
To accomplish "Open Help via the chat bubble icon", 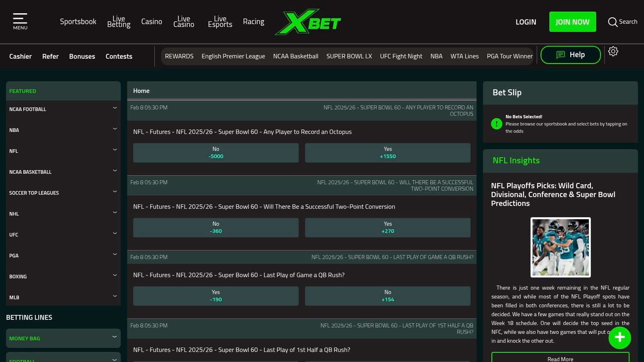I will pos(560,54).
